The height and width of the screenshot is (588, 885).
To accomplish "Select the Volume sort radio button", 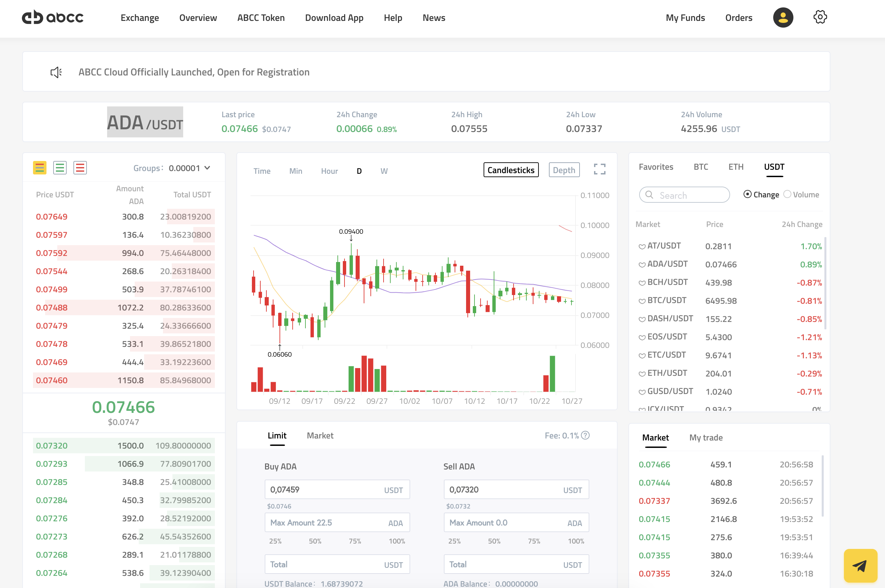I will coord(787,194).
